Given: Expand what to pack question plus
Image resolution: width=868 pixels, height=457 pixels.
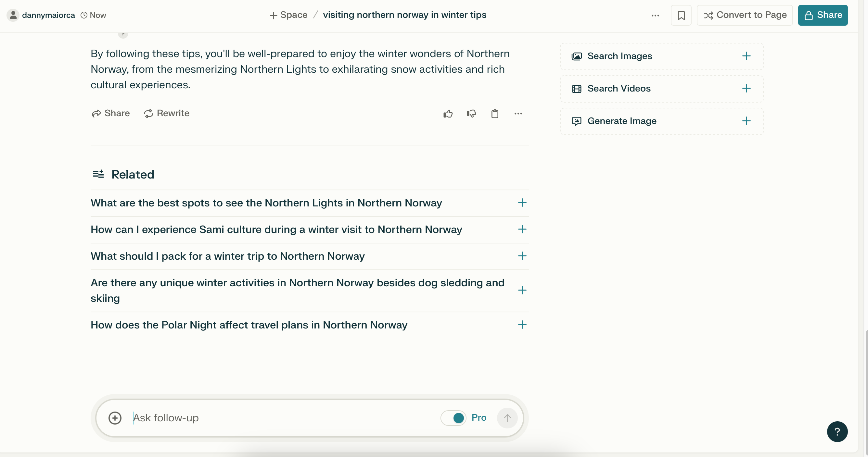Looking at the screenshot, I should pyautogui.click(x=522, y=256).
